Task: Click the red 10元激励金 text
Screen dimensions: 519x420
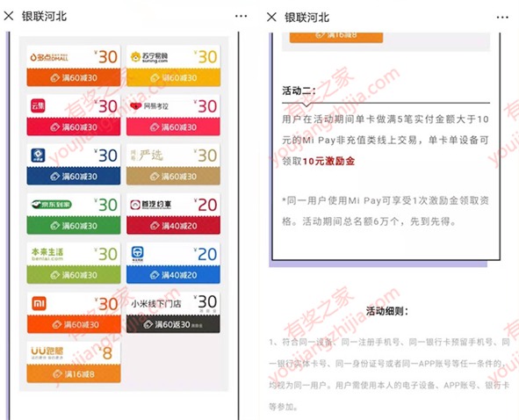Action: (x=328, y=162)
